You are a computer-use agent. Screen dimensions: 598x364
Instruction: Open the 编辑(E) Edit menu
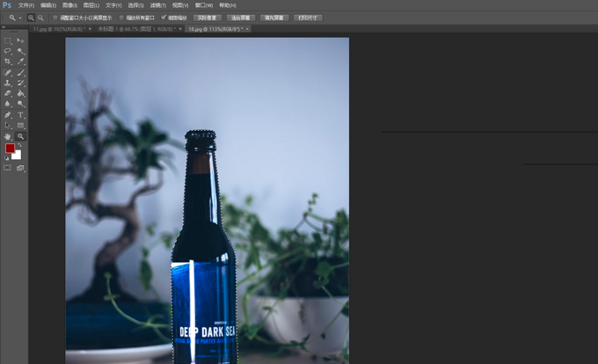(x=48, y=5)
